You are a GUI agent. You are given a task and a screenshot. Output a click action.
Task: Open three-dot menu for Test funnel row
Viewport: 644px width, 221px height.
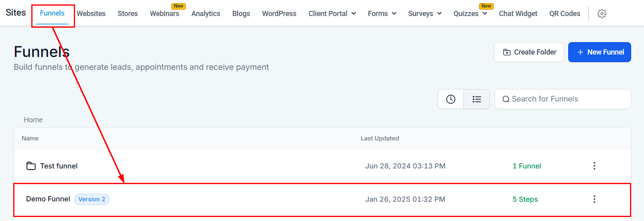[594, 166]
